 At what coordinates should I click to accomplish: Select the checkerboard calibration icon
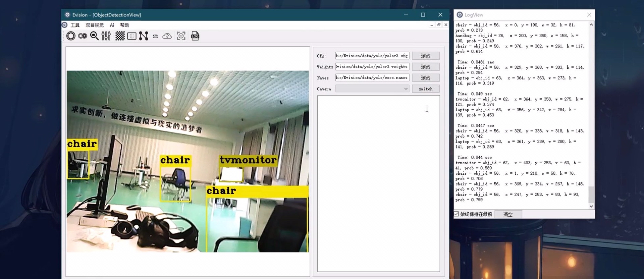120,36
